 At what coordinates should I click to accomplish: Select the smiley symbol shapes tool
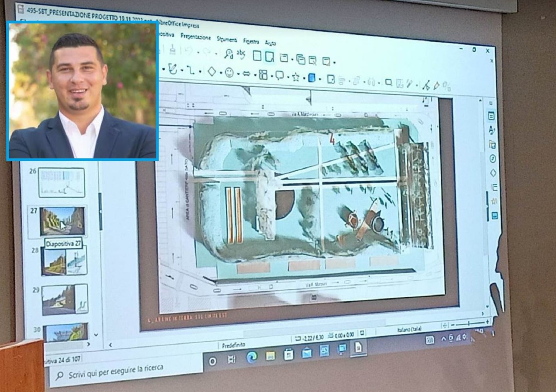click(x=229, y=73)
